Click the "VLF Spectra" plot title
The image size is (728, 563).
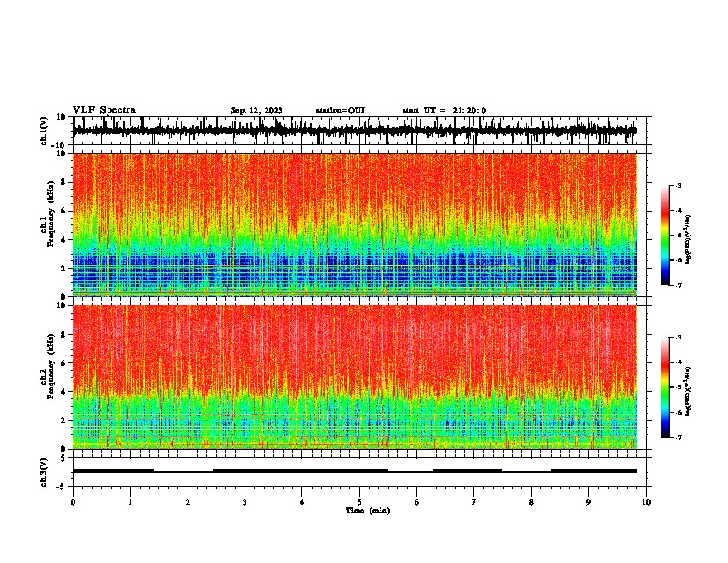104,110
